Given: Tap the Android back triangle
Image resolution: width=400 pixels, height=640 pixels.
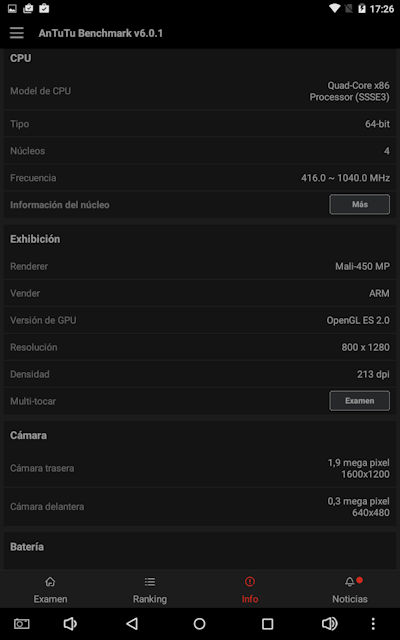Looking at the screenshot, I should click(132, 624).
